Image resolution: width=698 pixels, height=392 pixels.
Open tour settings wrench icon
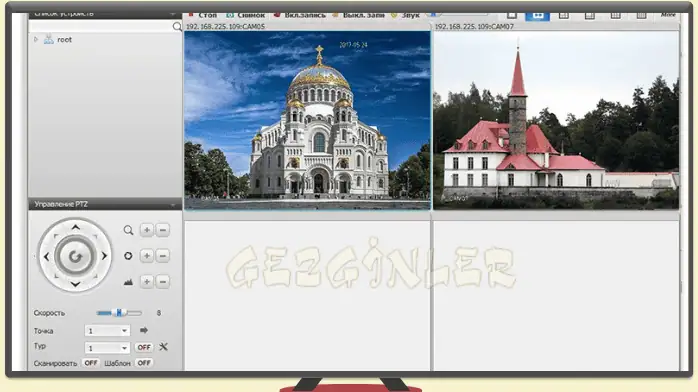click(x=163, y=347)
